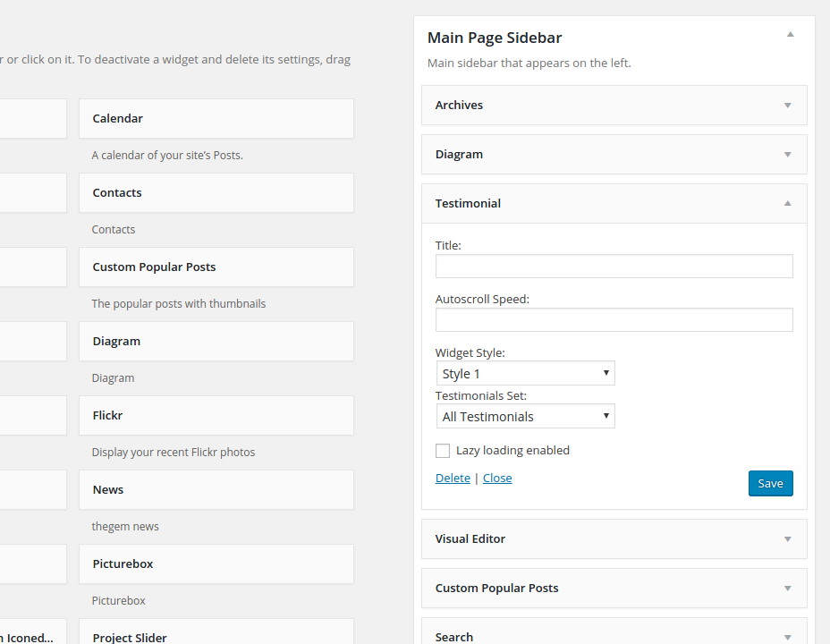Expand the Diagram widget in sidebar
The image size is (830, 644).
(x=787, y=155)
